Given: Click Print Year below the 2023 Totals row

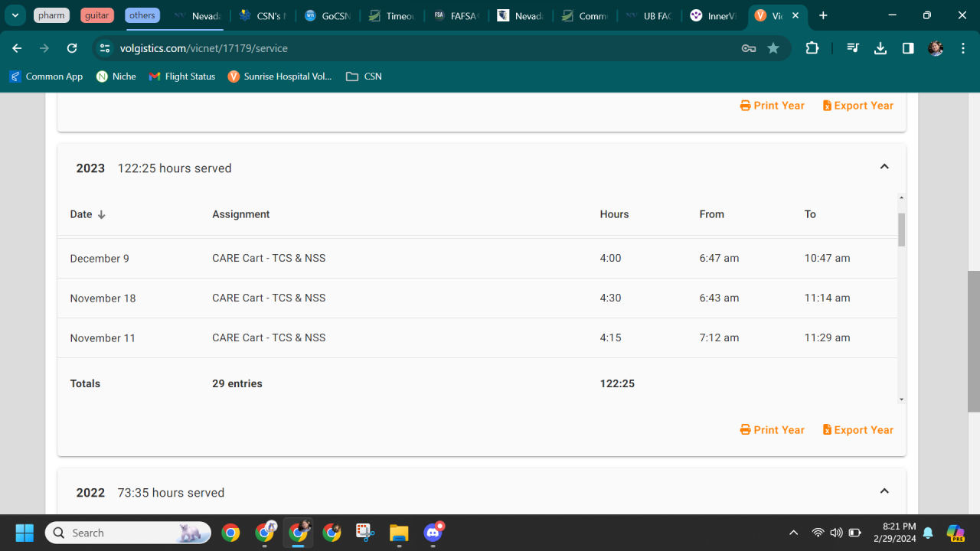Looking at the screenshot, I should point(773,430).
